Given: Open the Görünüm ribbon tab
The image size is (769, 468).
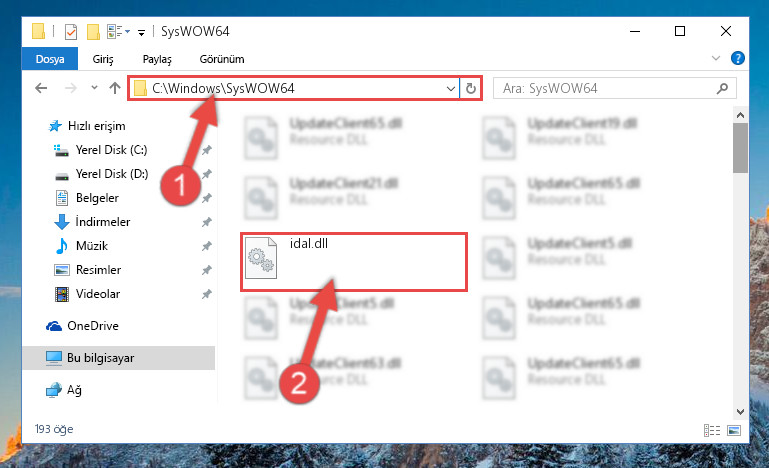Looking at the screenshot, I should [222, 59].
